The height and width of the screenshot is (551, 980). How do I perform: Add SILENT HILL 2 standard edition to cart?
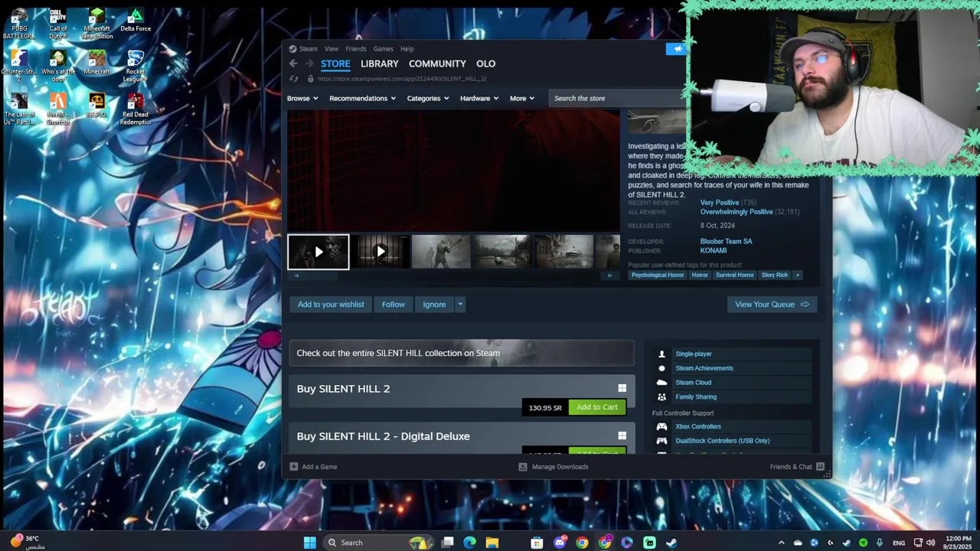click(x=597, y=407)
